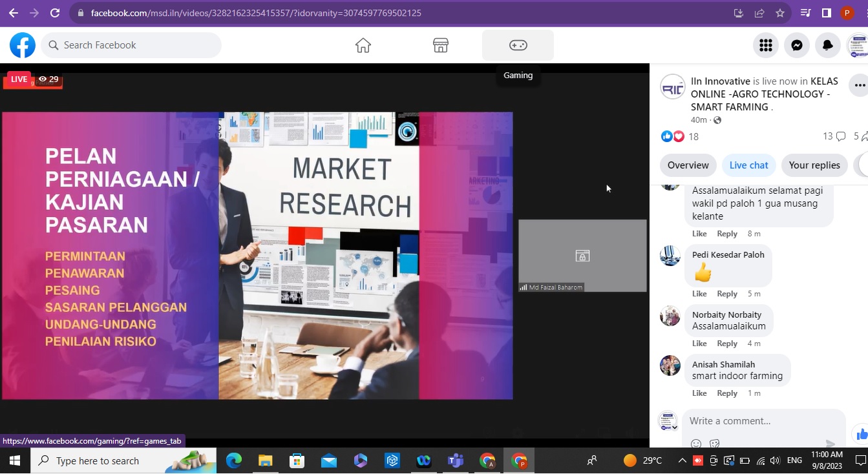Bookmark this page with the star icon
Screen dimensions: 868x474
pos(780,13)
